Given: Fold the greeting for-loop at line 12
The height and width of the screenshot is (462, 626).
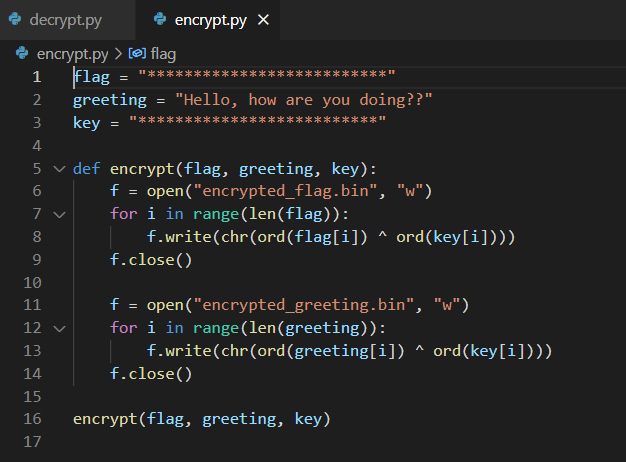Looking at the screenshot, I should 59,329.
